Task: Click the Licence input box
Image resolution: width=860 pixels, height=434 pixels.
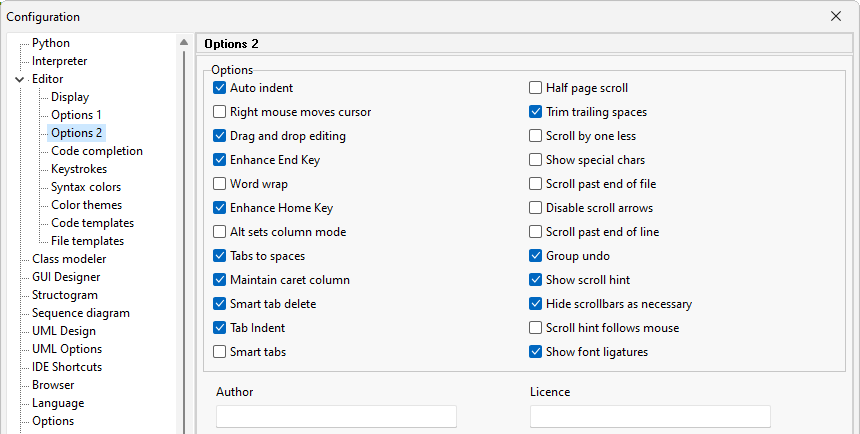Action: [x=650, y=416]
